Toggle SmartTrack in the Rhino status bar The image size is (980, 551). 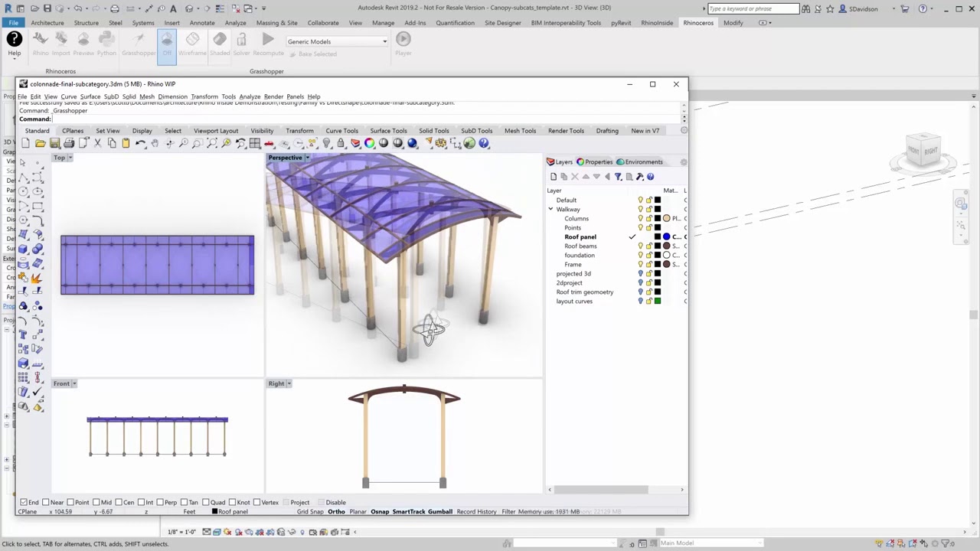(409, 512)
